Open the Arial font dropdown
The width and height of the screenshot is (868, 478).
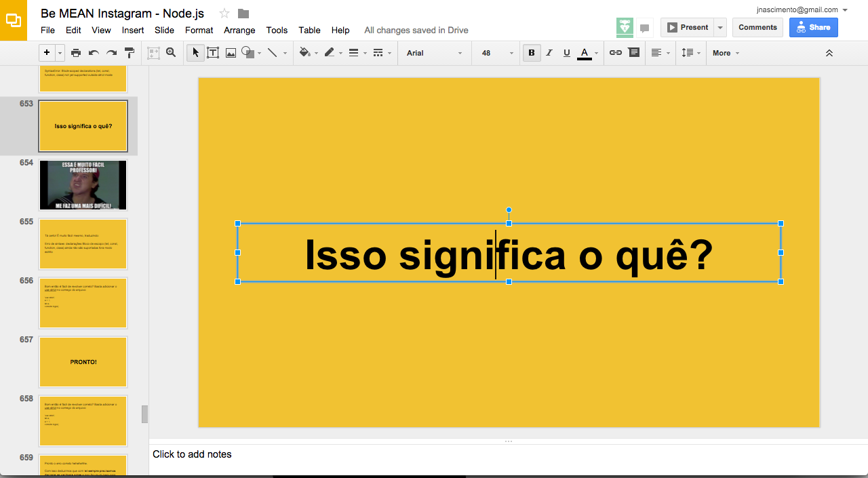pyautogui.click(x=434, y=53)
